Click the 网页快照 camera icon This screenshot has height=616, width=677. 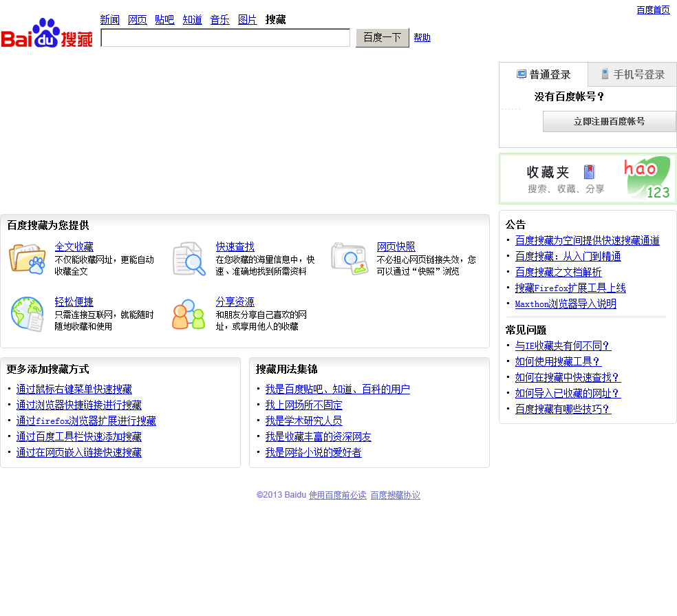(350, 259)
